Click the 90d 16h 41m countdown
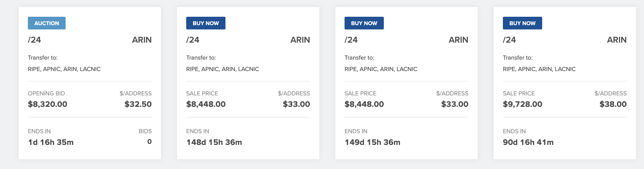Viewport: 644px width, 169px height. point(528,142)
